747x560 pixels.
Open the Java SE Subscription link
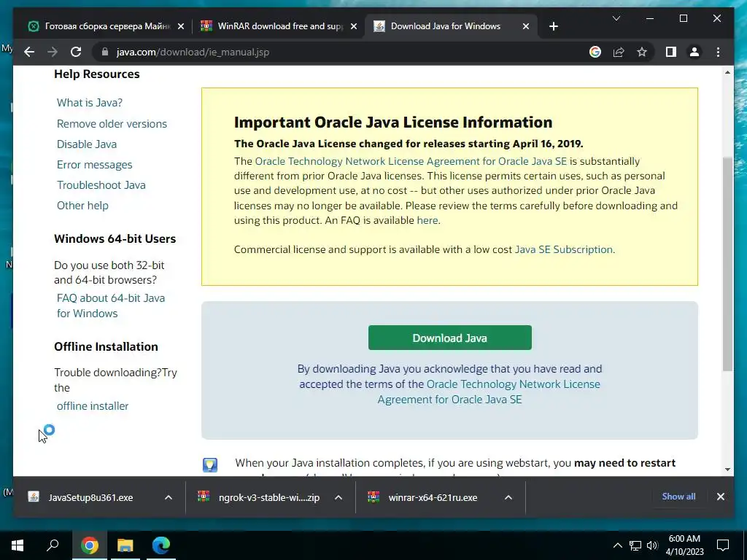pos(564,249)
